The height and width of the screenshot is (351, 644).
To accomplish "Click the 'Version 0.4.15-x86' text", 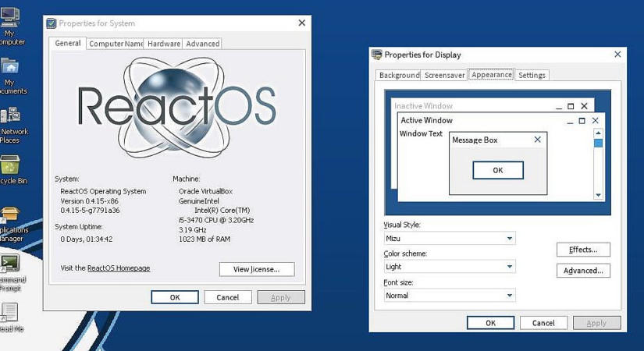I will click(89, 201).
